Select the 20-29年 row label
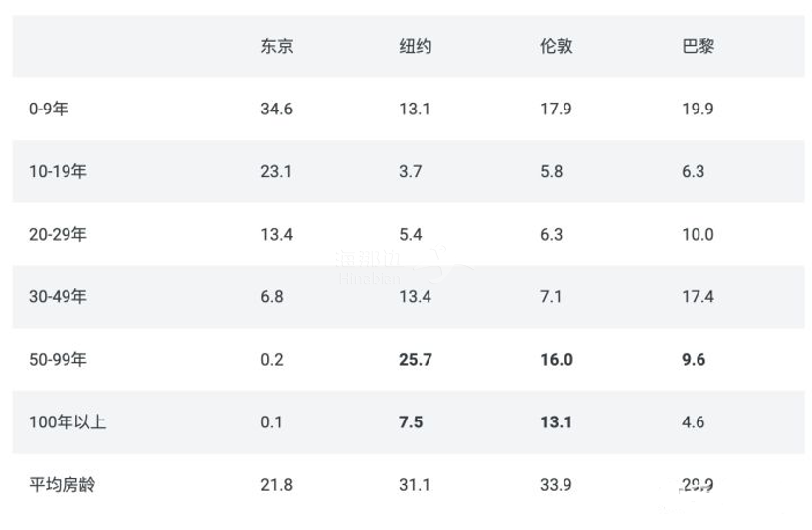This screenshot has width=812, height=530. (58, 234)
